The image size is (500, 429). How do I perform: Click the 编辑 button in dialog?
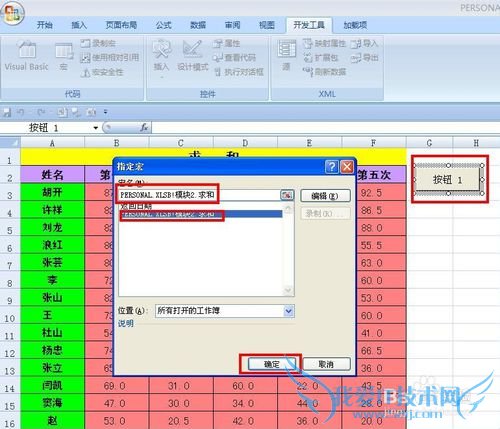[x=325, y=196]
